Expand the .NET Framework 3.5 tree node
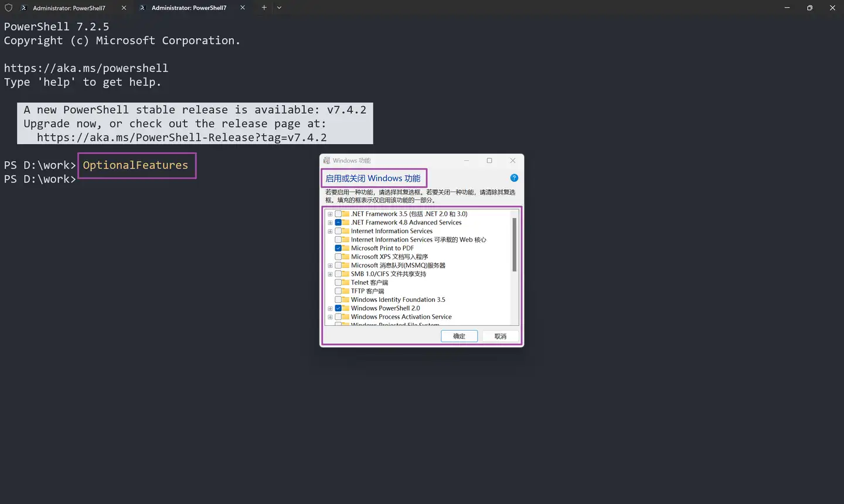This screenshot has width=844, height=504. click(x=330, y=214)
